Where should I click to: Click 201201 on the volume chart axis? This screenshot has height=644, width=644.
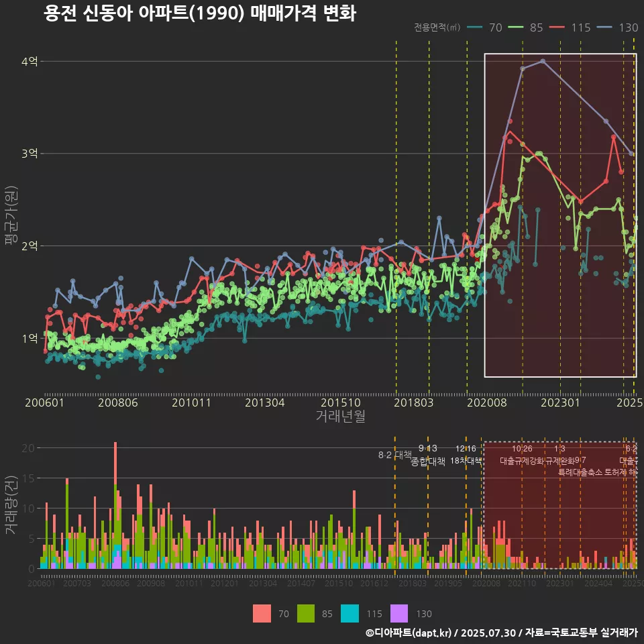(x=225, y=583)
